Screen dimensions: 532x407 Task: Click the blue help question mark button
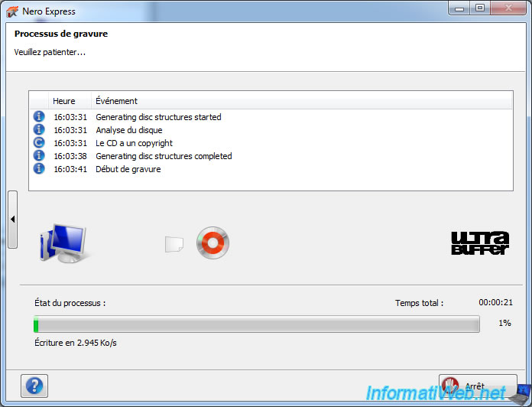click(35, 384)
